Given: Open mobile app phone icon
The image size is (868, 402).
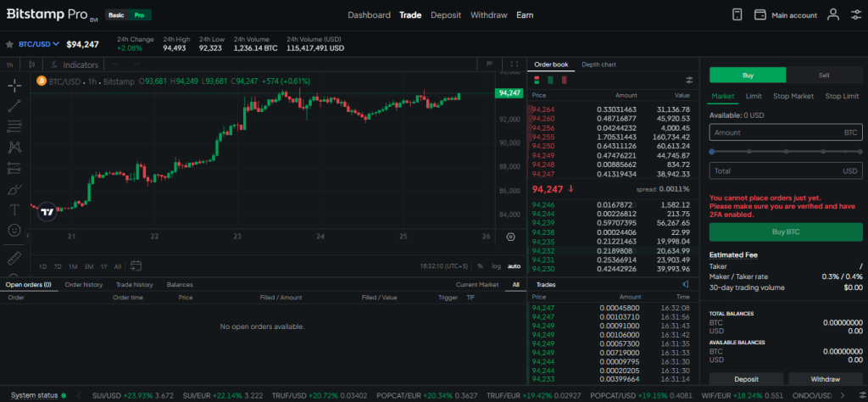Looking at the screenshot, I should coord(737,15).
